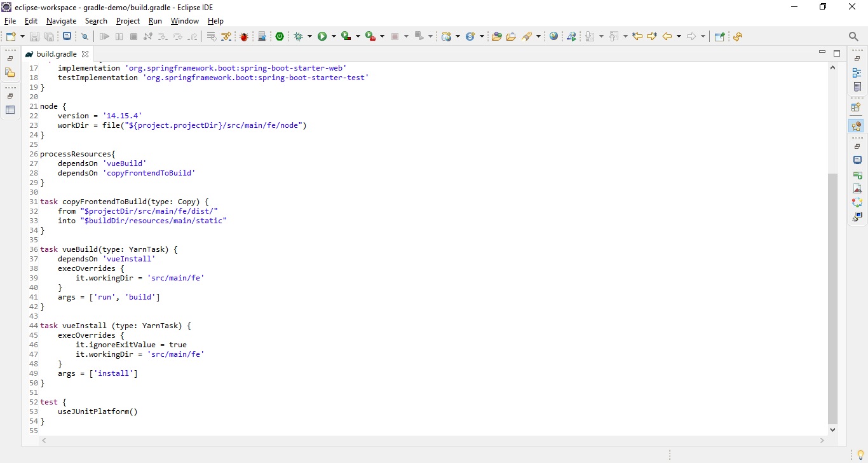Screen dimensions: 868x463
Task: Open the Navigate menu
Action: (61, 21)
